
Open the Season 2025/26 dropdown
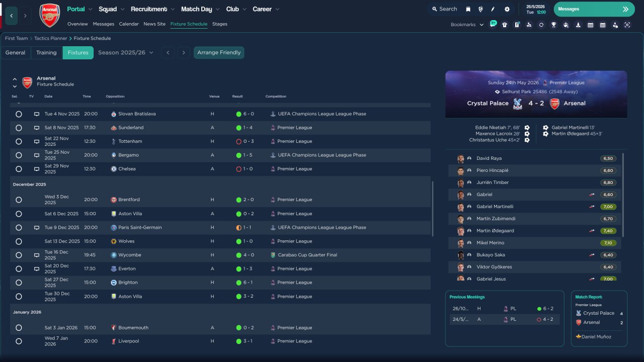[125, 53]
